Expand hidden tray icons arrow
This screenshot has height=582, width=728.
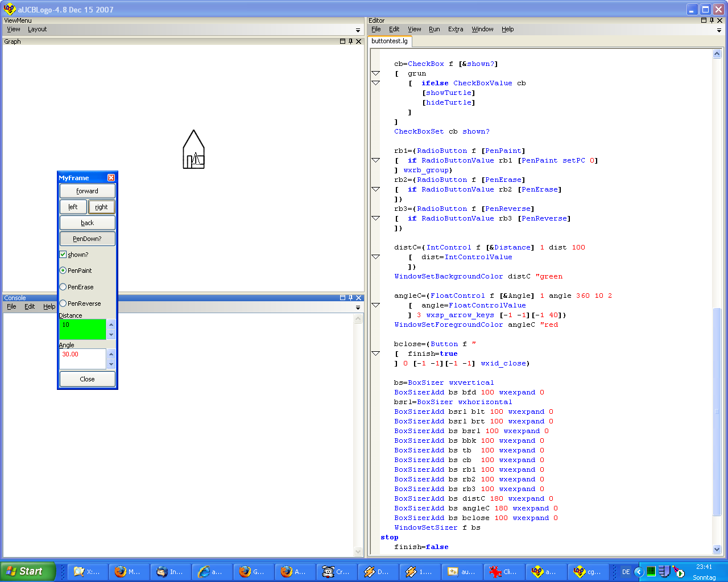pyautogui.click(x=639, y=572)
